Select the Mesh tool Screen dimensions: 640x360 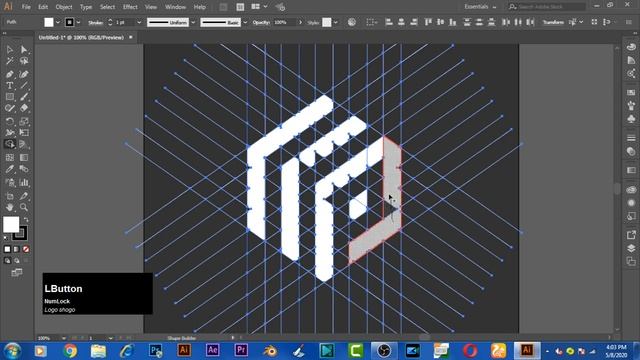coord(9,158)
